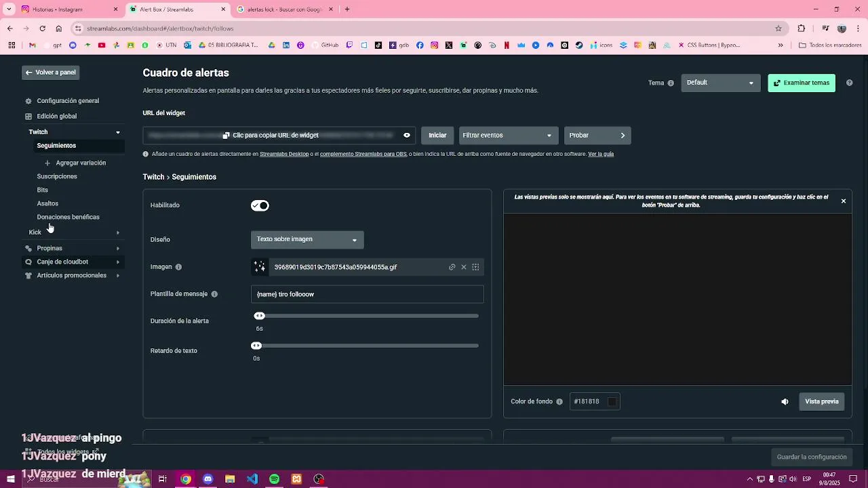Open Discord from the taskbar

tap(208, 479)
